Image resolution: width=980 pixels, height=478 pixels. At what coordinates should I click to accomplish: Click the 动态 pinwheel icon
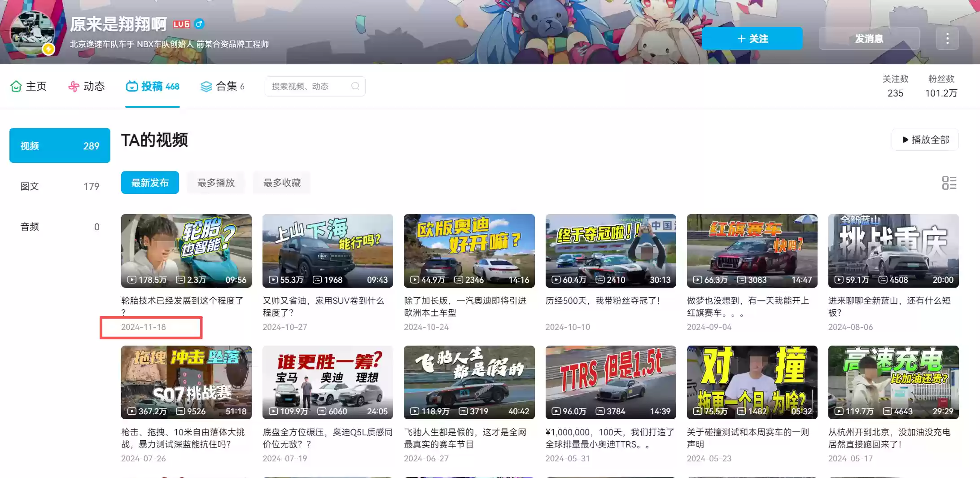pyautogui.click(x=73, y=86)
